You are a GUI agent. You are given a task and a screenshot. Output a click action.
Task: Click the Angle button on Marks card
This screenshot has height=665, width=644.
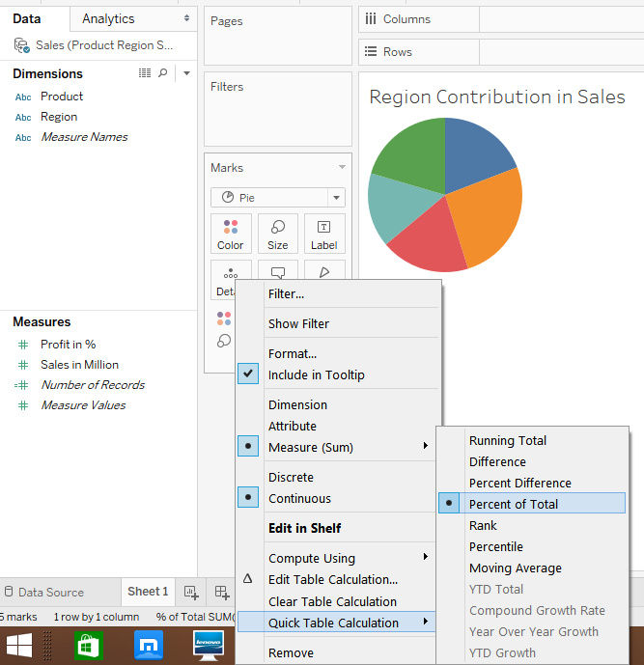(324, 270)
